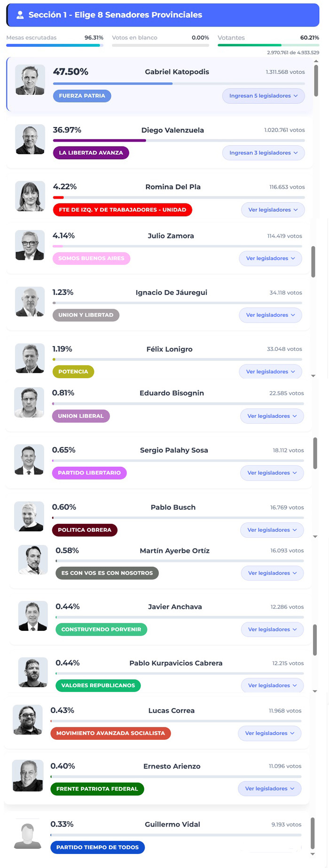Show legisladores for Pablo Busch
329x868 pixels.
pos(272,530)
